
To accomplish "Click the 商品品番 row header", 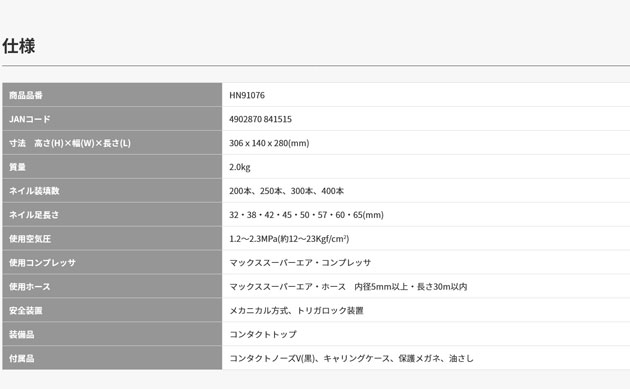I will click(112, 95).
